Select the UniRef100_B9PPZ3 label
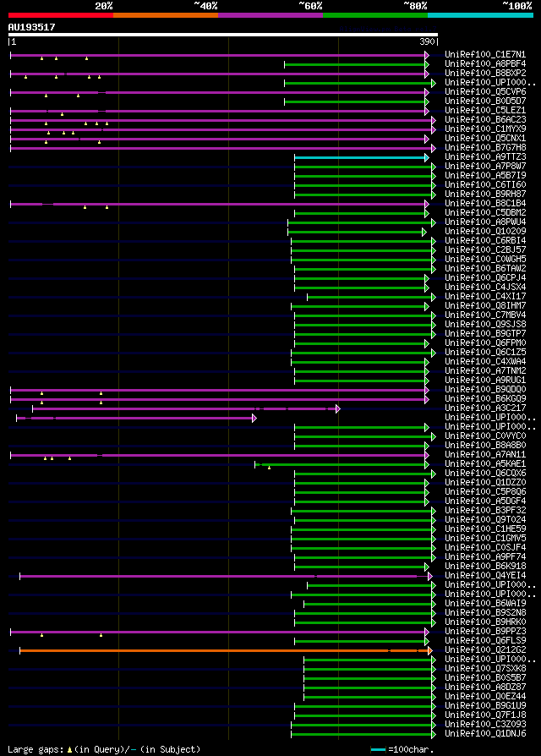Screen dimensions: 541x756 coord(485,631)
